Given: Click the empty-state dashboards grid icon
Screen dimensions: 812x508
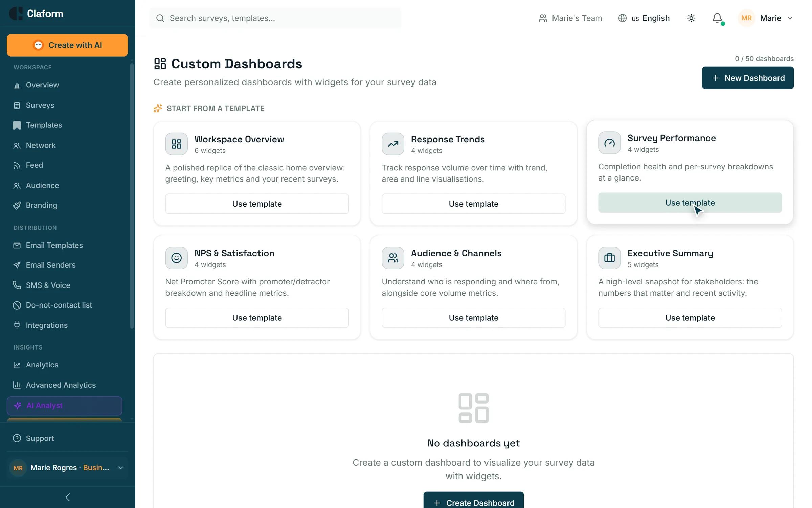Looking at the screenshot, I should pos(473,408).
